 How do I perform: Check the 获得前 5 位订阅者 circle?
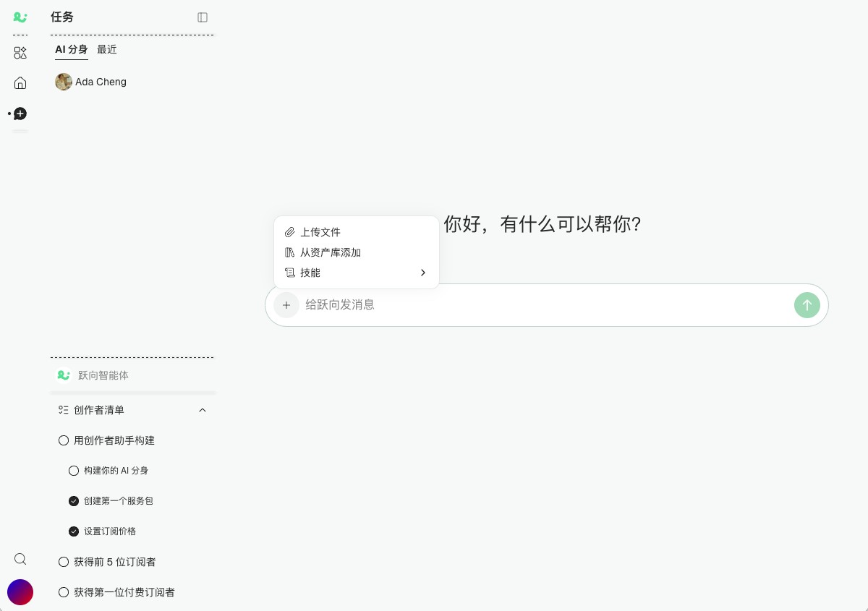click(x=64, y=562)
